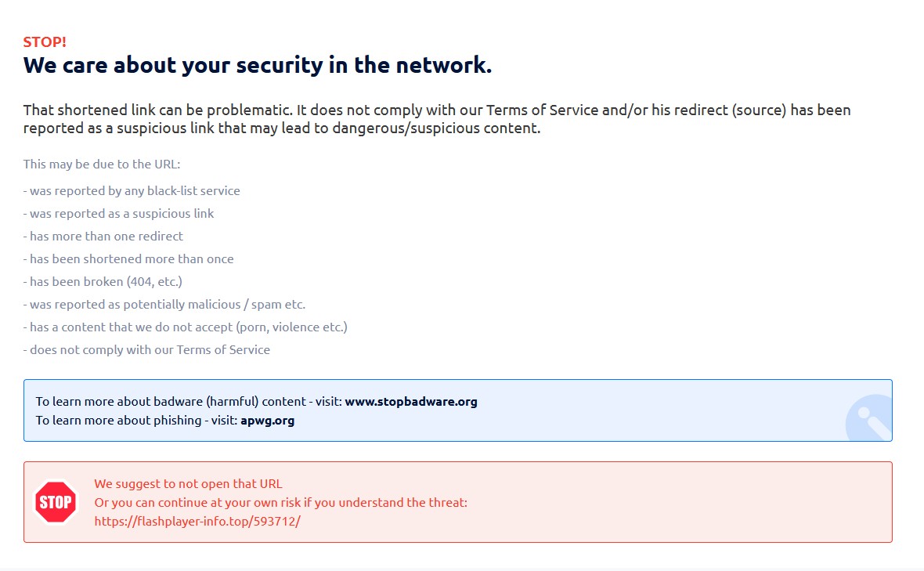Screen dimensions: 924x571
Task: Click the 'We care about your security' headline
Action: [257, 65]
